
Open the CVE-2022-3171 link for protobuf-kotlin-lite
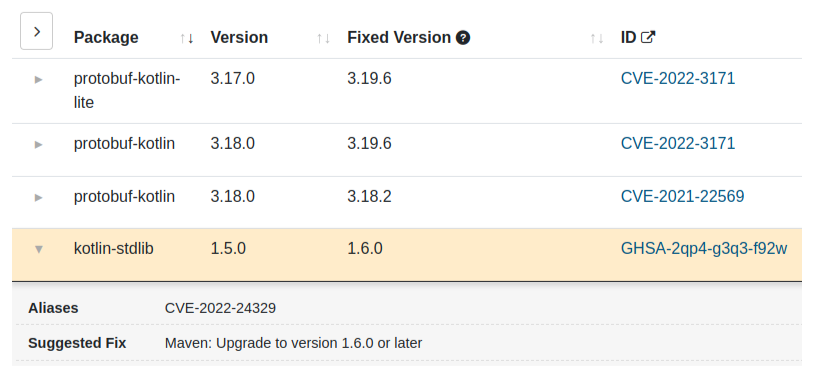point(678,78)
